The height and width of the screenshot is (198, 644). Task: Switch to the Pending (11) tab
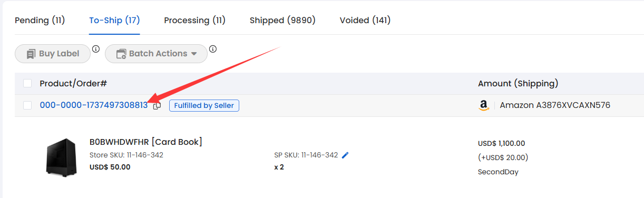click(40, 21)
